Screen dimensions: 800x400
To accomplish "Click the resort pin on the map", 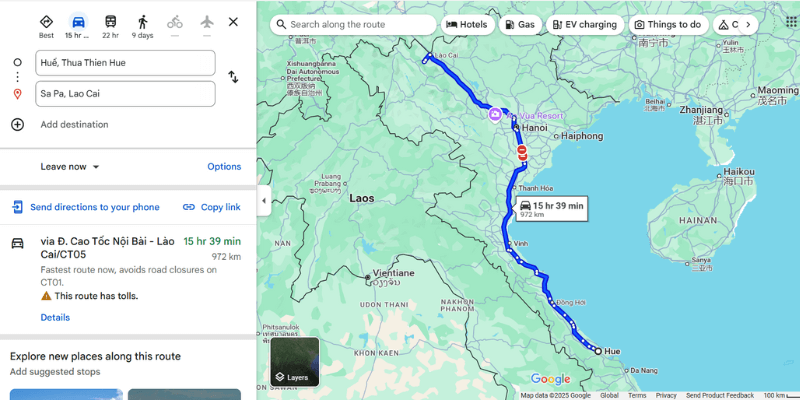I will point(494,114).
